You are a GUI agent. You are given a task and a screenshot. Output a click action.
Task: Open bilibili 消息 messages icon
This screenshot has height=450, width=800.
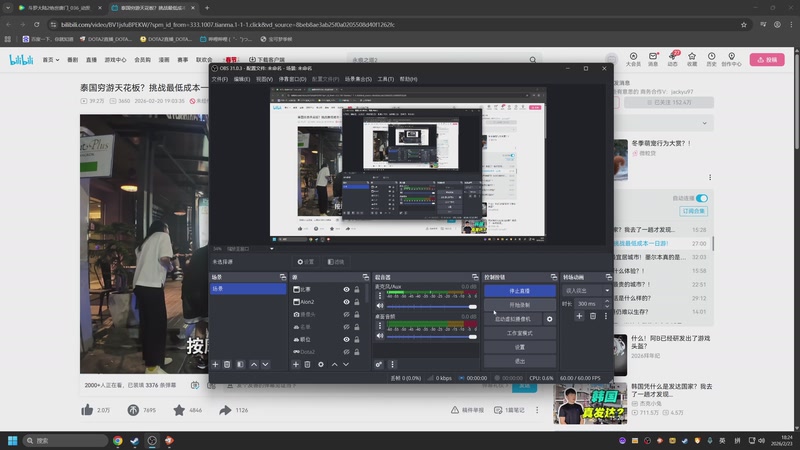coord(653,59)
